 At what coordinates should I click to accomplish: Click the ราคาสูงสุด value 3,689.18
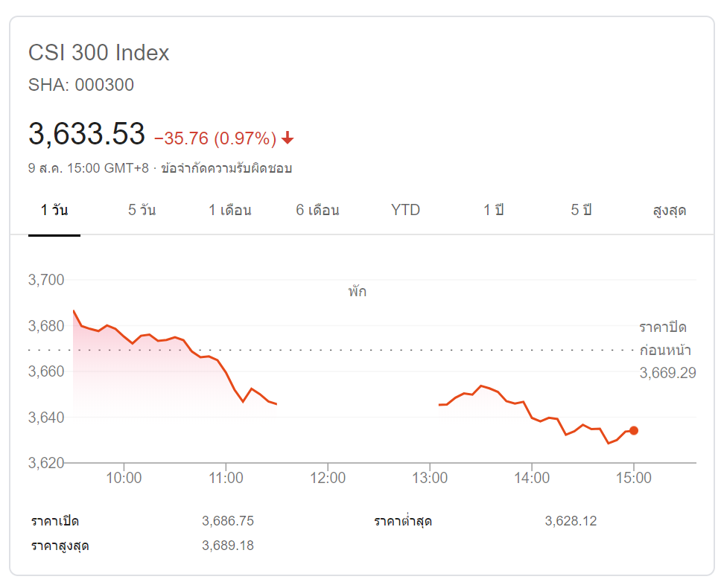tap(227, 546)
